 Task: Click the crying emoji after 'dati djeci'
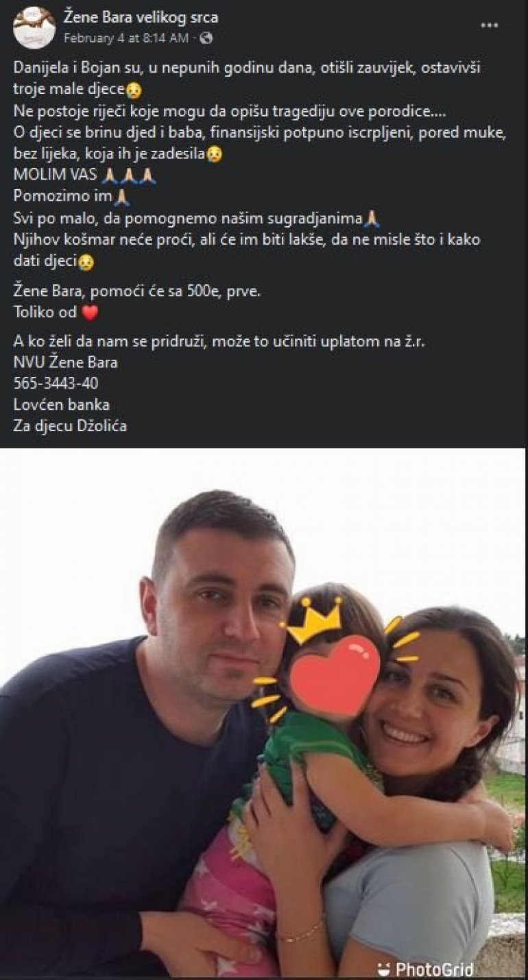[x=86, y=262]
